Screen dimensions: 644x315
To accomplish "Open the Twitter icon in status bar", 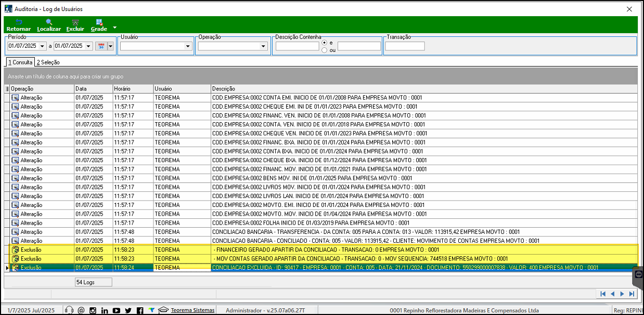I will pyautogui.click(x=128, y=310).
